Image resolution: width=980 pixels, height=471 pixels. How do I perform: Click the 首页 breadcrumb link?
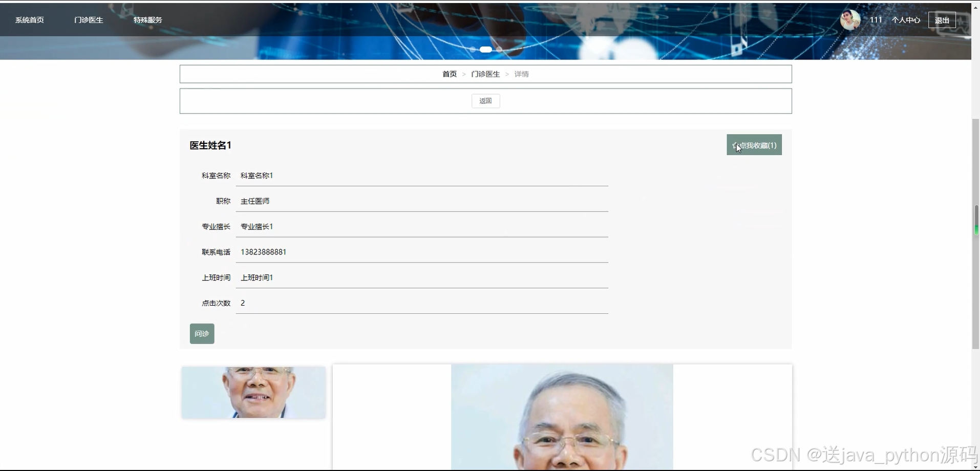450,74
